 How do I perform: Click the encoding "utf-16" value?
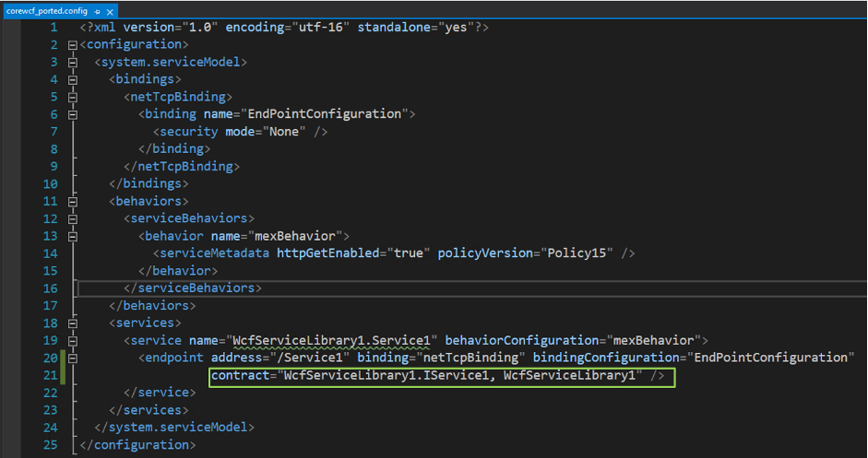pyautogui.click(x=320, y=27)
